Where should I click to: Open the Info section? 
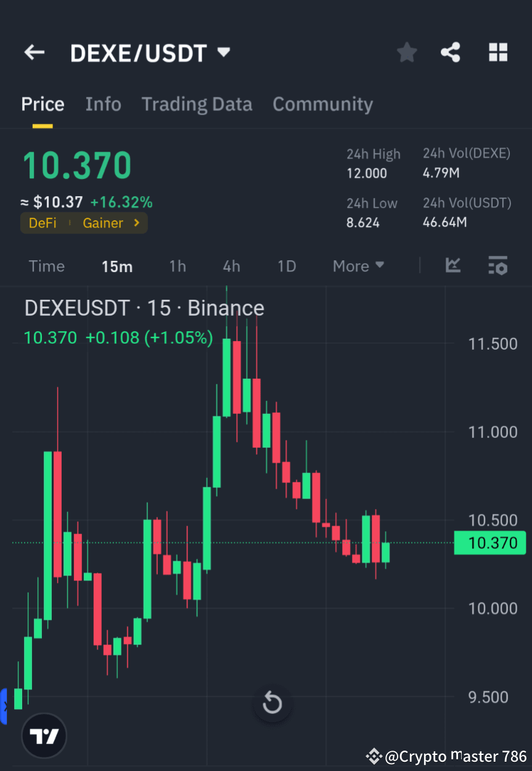point(103,104)
